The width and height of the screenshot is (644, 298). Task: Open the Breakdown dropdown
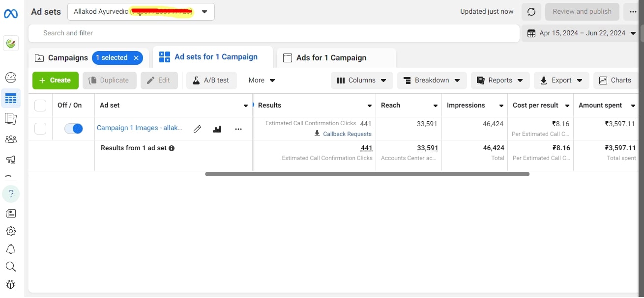432,81
